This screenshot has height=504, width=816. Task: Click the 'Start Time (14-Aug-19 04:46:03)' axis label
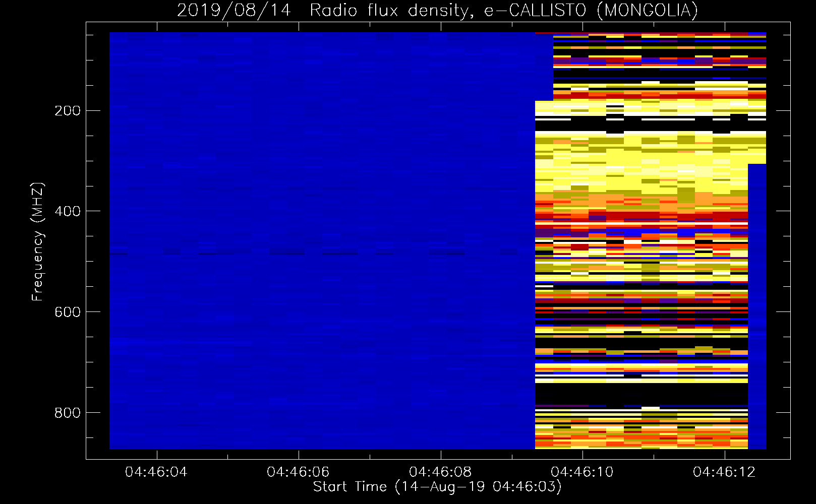[437, 487]
